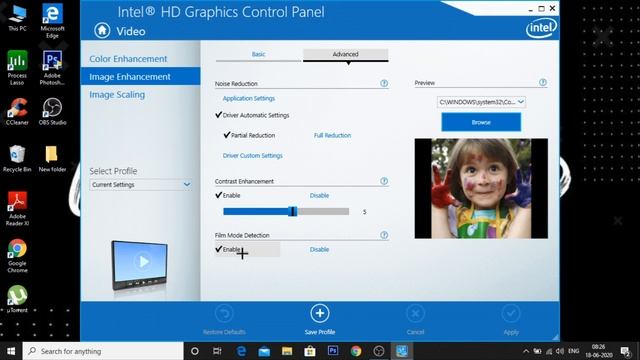Click the Home icon beside Video
The image size is (640, 360).
point(102,30)
